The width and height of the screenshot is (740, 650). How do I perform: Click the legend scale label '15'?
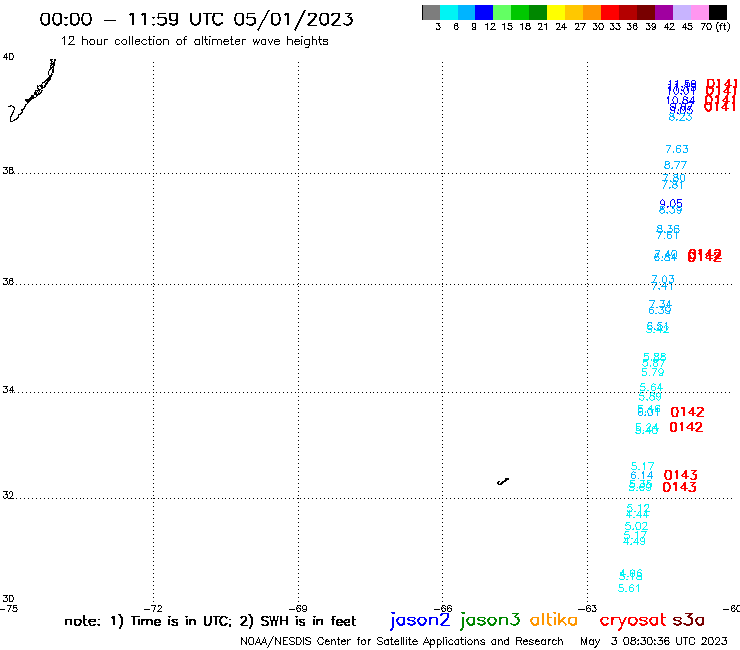(x=507, y=26)
